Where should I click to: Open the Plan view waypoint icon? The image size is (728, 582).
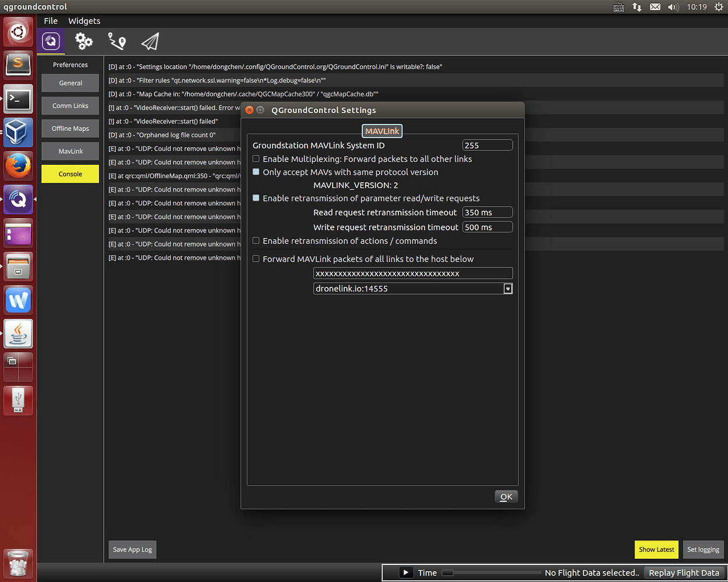click(116, 41)
